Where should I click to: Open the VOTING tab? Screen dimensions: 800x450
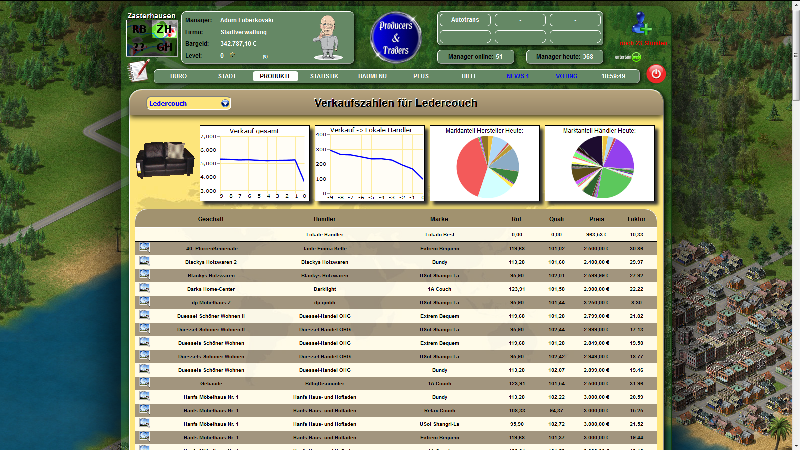click(566, 76)
